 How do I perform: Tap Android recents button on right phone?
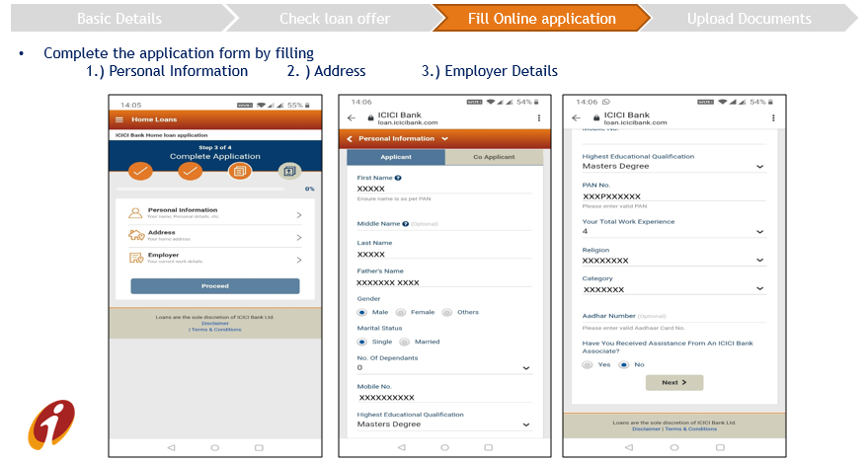(x=720, y=447)
